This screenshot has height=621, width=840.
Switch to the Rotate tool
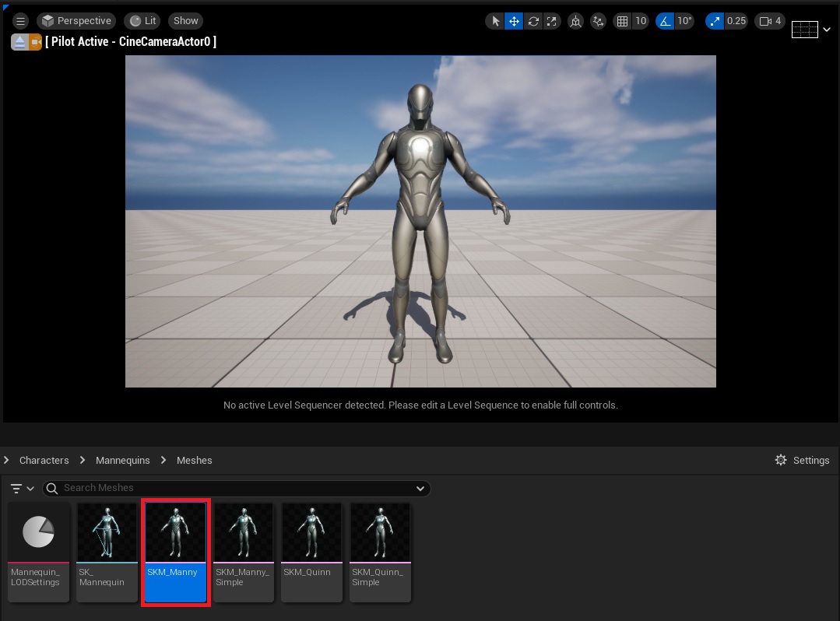tap(532, 21)
